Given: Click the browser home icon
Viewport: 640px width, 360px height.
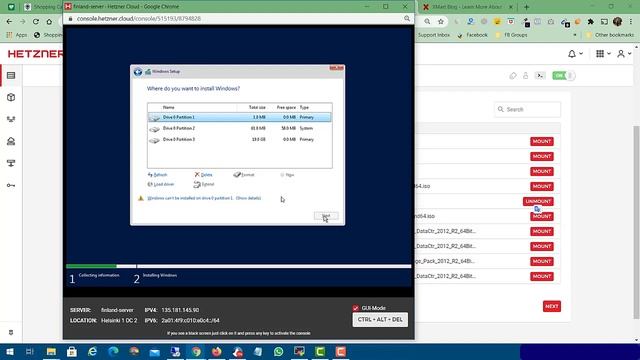Looking at the screenshot, I should tap(49, 22).
